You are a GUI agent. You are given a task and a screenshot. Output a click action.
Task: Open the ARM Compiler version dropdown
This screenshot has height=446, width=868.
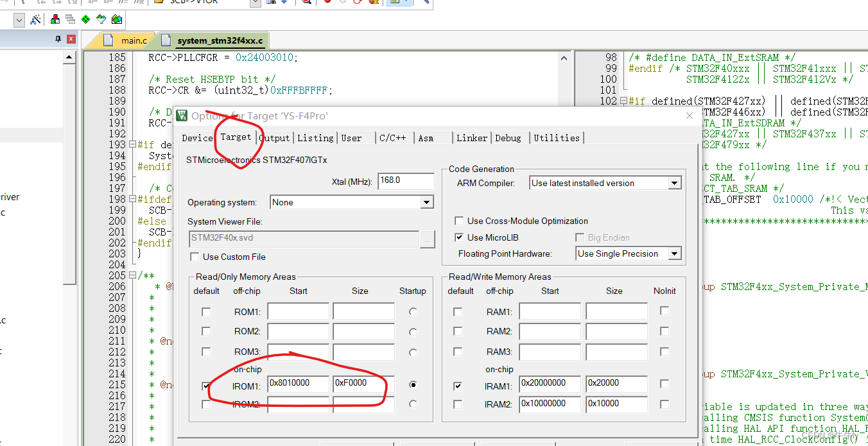click(x=674, y=183)
